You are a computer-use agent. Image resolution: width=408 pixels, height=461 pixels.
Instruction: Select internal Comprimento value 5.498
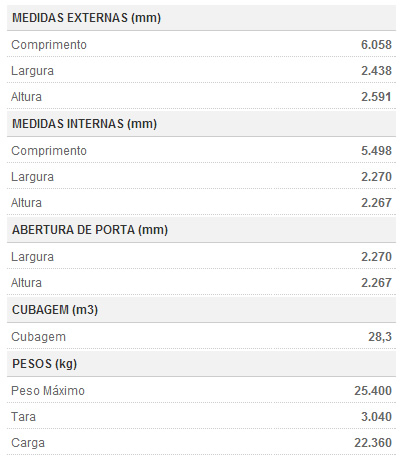pos(376,151)
